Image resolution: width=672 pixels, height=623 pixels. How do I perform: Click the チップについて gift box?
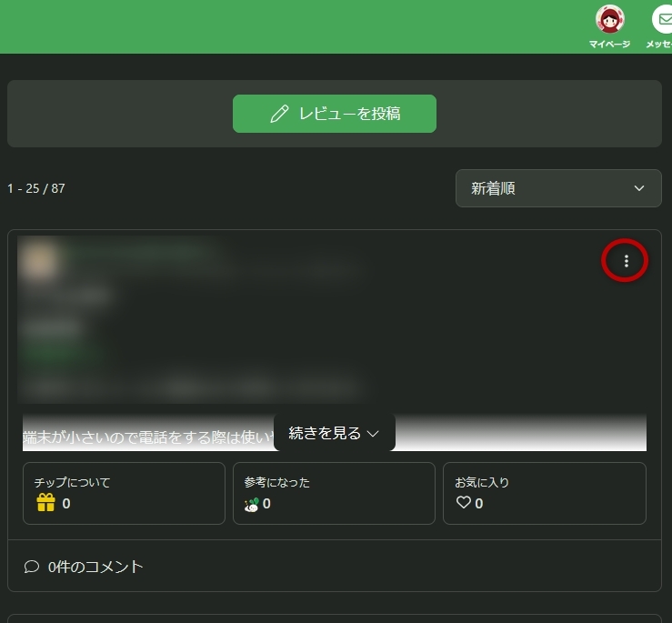coord(124,493)
